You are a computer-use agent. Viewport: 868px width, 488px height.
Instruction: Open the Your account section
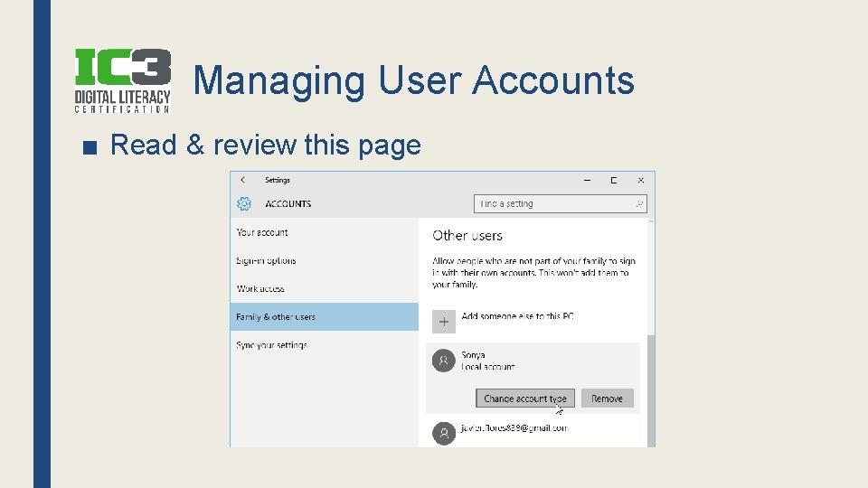(x=325, y=232)
